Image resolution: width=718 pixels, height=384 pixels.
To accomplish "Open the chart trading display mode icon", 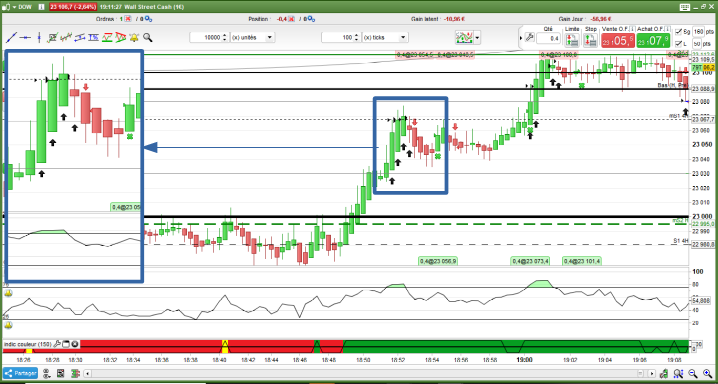I will click(464, 38).
